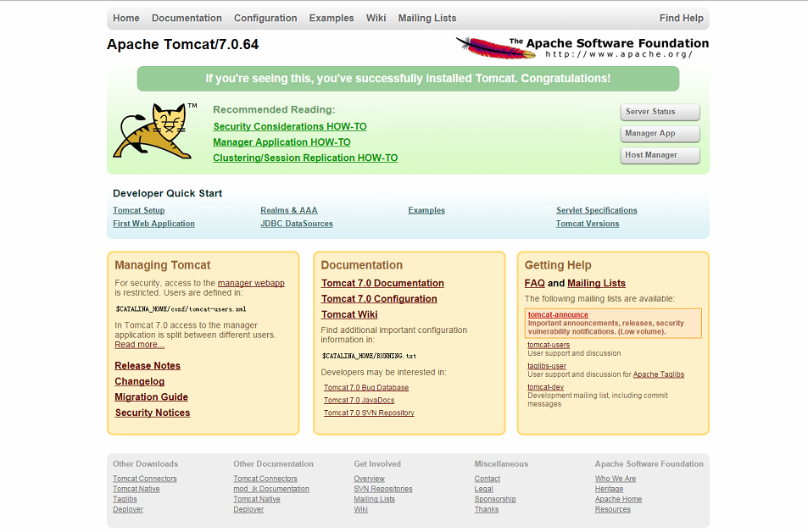Open the Thanks footer link

[x=487, y=509]
